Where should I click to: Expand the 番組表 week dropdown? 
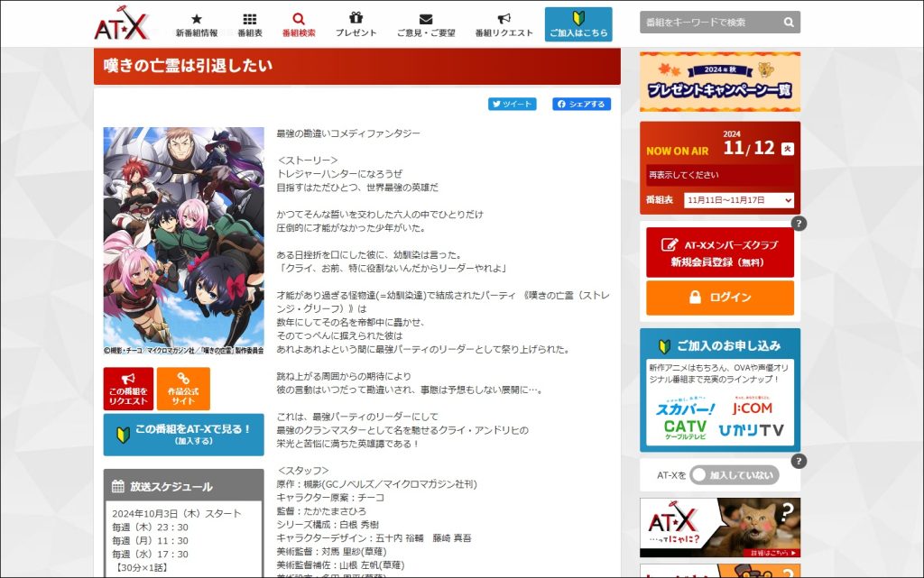(x=738, y=200)
